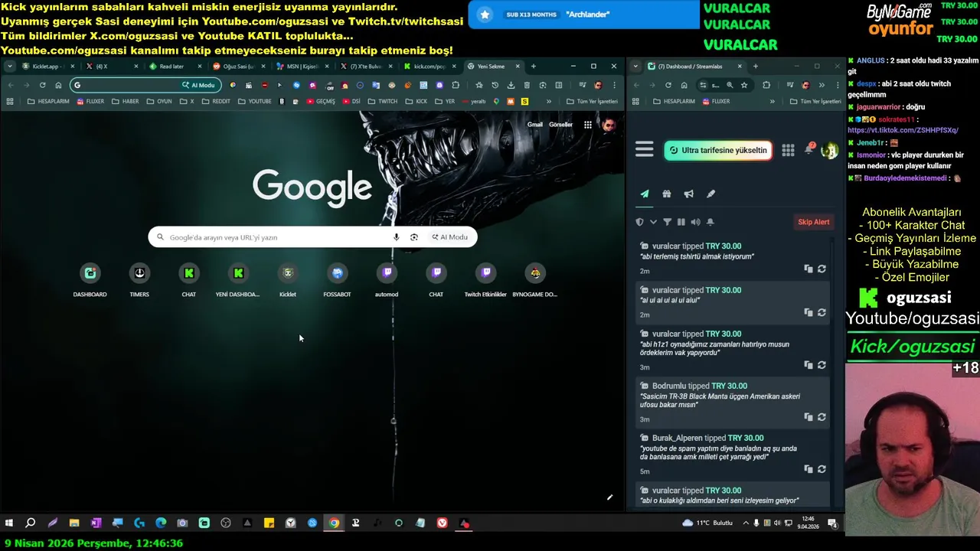Switch to Kicklet.app tab
The image size is (980, 551).
tap(47, 67)
